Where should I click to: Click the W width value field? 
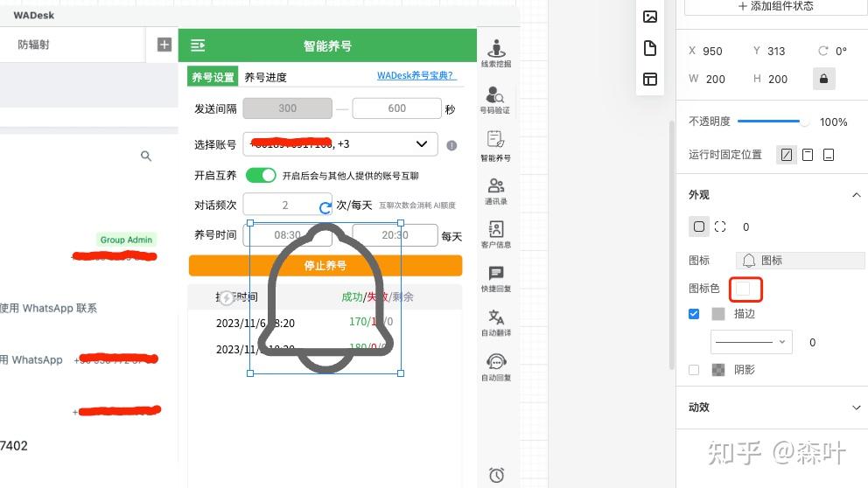(715, 79)
